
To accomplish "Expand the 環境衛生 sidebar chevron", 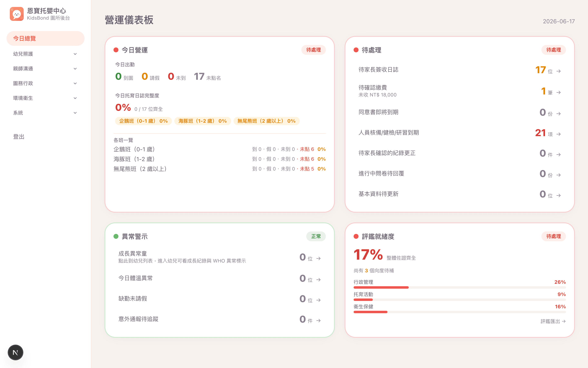I will 75,98.
